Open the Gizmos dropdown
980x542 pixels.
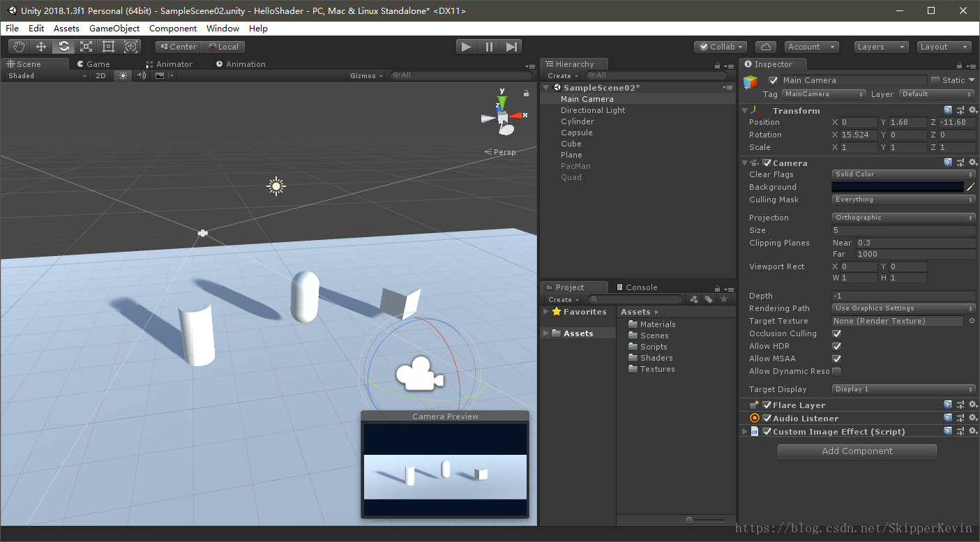pos(367,75)
